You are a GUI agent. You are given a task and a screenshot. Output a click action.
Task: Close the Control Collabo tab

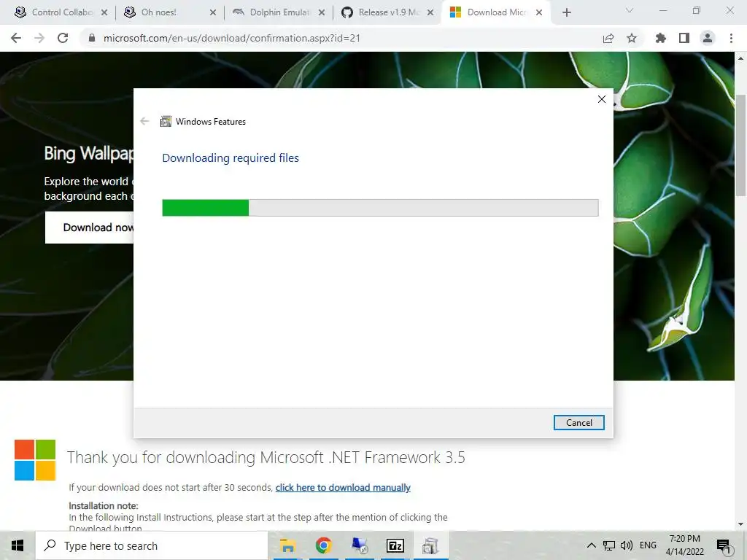(x=104, y=13)
